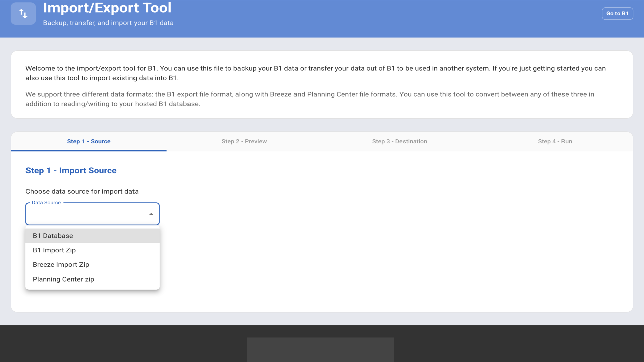This screenshot has height=362, width=644.
Task: Go to the Step 3 - Destination tab
Action: click(x=399, y=141)
